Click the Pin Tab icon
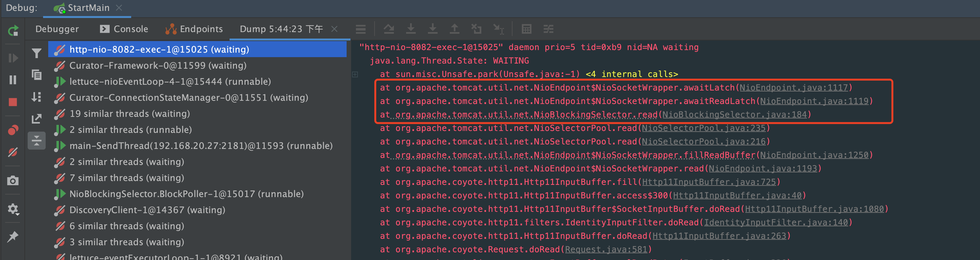Image resolution: width=980 pixels, height=260 pixels. point(13,237)
